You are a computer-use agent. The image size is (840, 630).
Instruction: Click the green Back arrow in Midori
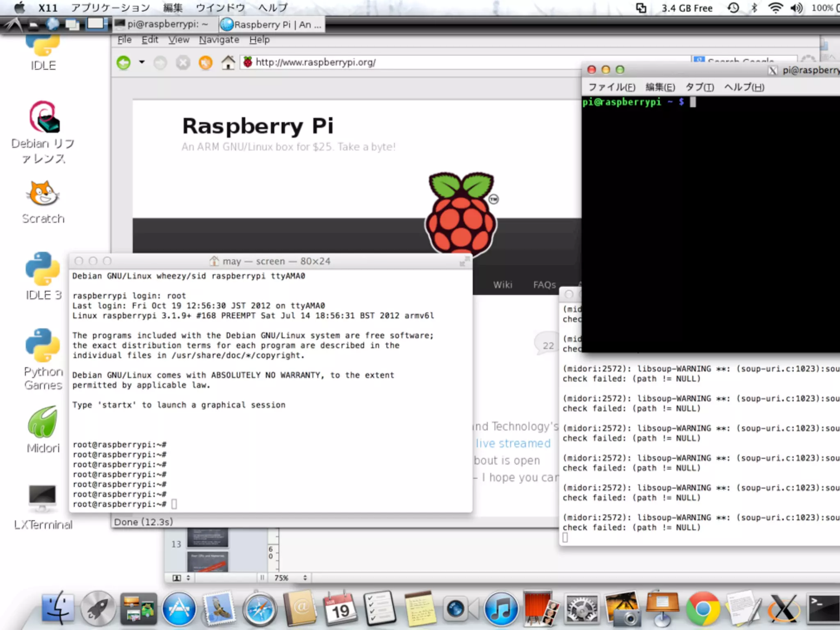click(123, 63)
